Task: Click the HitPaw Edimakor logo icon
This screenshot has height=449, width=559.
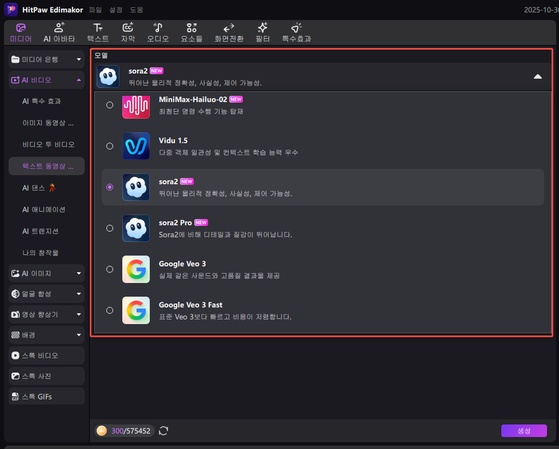Action: (11, 9)
